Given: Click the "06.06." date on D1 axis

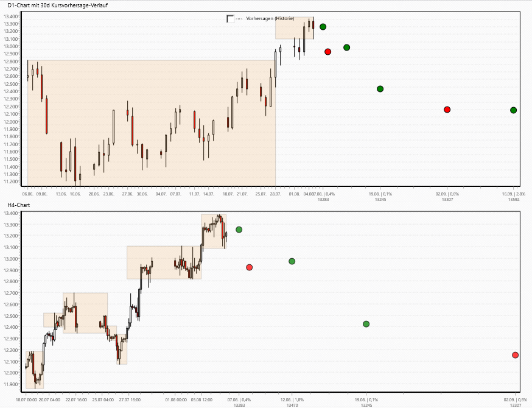Looking at the screenshot, I should tap(27, 194).
